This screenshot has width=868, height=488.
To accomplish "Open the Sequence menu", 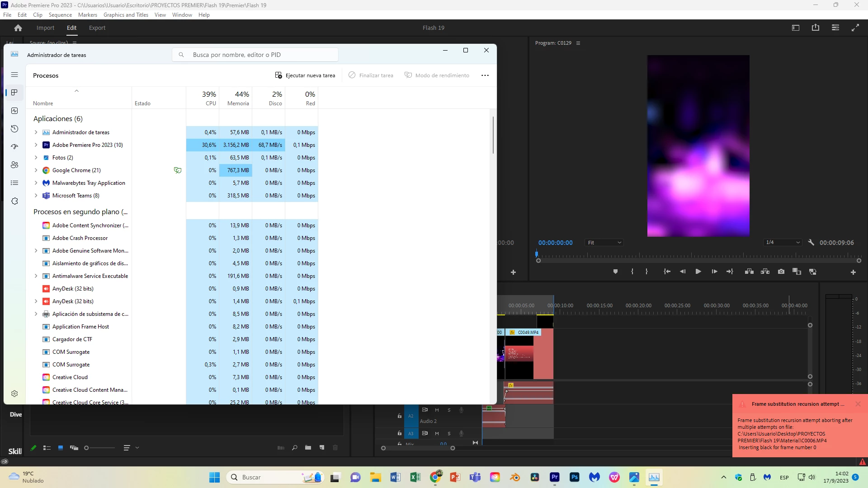I will click(60, 15).
